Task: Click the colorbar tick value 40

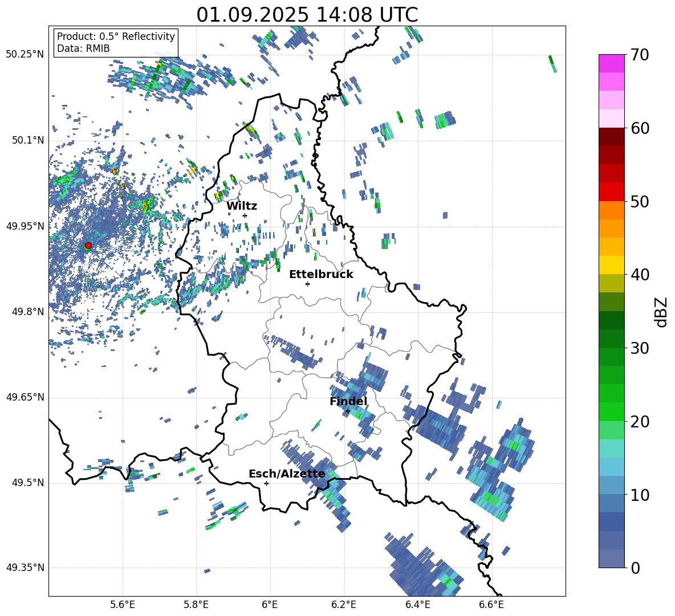Action: pyautogui.click(x=640, y=275)
